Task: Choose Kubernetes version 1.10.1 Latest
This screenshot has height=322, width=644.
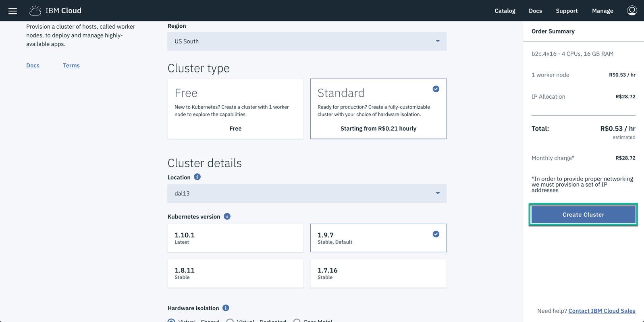Action: tap(235, 238)
